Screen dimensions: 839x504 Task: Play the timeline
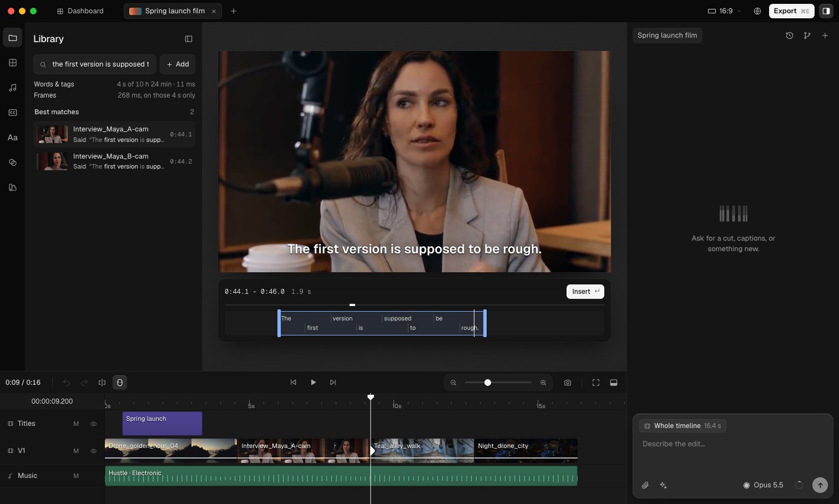click(x=314, y=383)
